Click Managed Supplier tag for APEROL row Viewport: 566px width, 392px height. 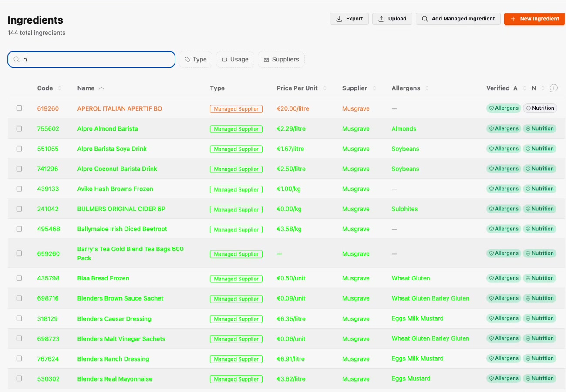236,109
